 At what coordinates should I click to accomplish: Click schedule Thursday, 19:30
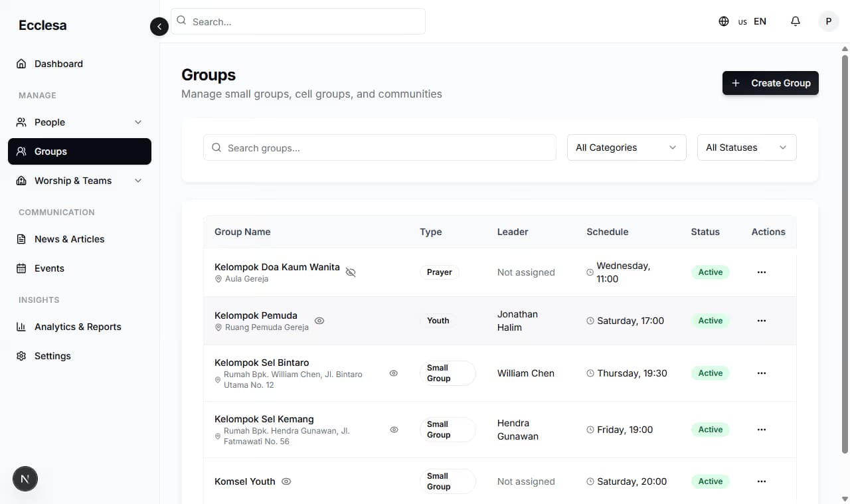tap(632, 373)
